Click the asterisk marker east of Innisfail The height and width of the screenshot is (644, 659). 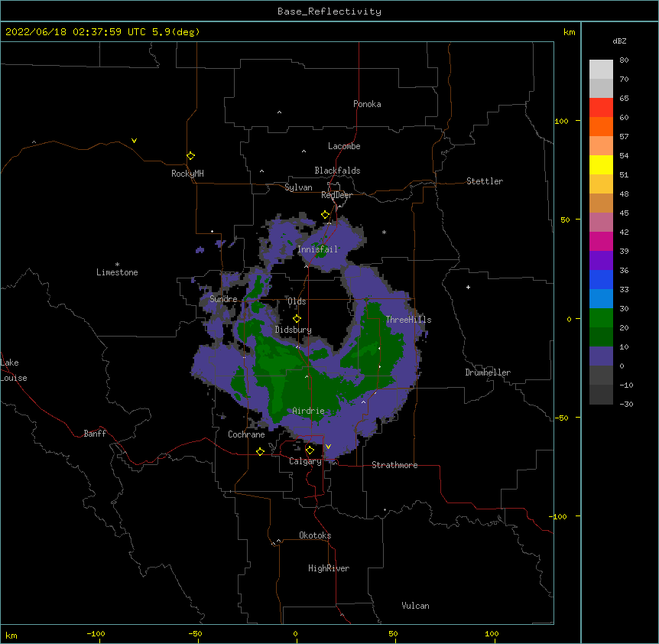click(384, 232)
